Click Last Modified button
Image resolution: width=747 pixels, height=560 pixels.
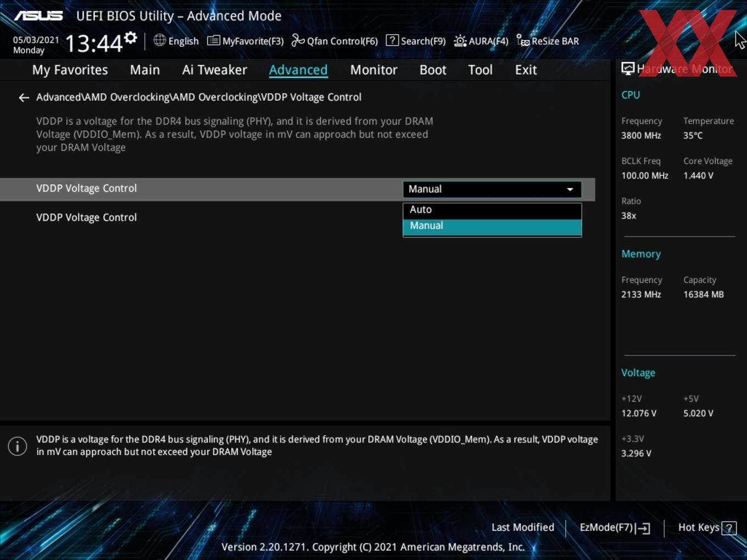pos(523,528)
